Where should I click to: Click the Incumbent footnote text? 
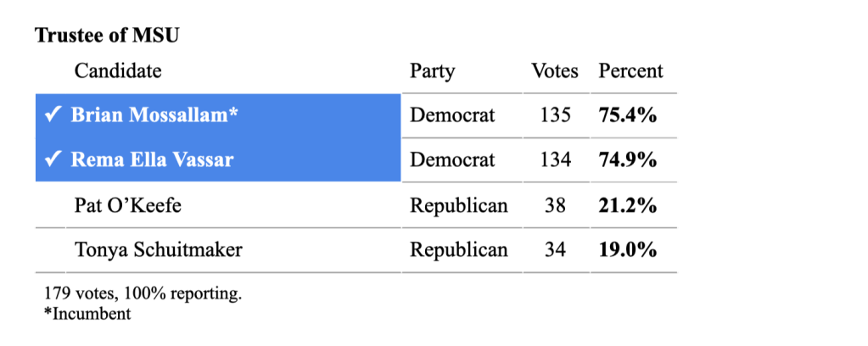click(x=87, y=314)
